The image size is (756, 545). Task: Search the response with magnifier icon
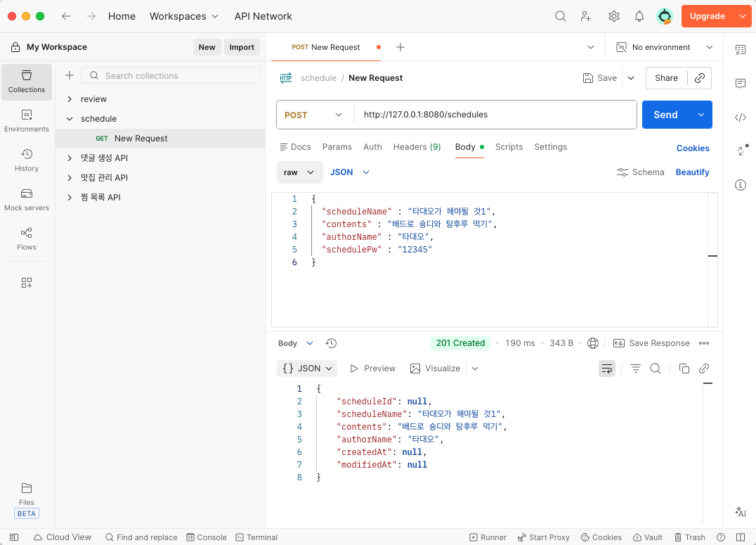click(x=656, y=368)
